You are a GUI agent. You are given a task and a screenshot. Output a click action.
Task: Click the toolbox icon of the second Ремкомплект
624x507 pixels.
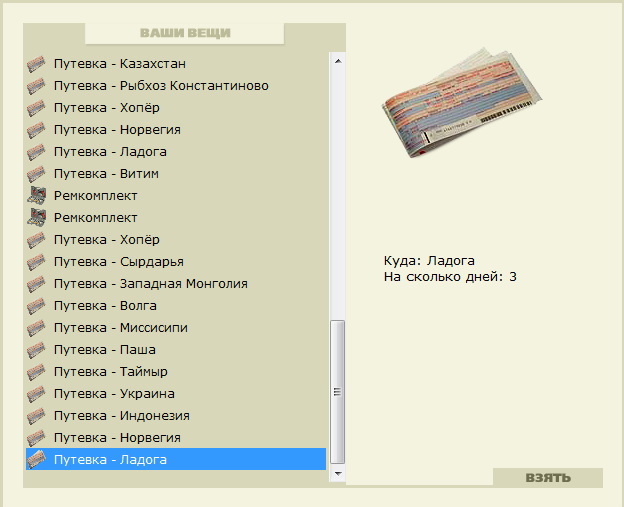point(36,218)
